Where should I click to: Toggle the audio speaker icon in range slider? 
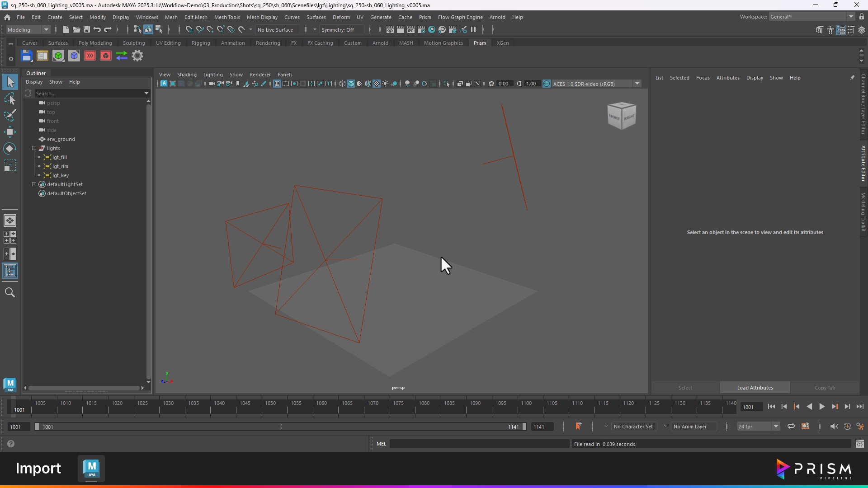click(834, 427)
